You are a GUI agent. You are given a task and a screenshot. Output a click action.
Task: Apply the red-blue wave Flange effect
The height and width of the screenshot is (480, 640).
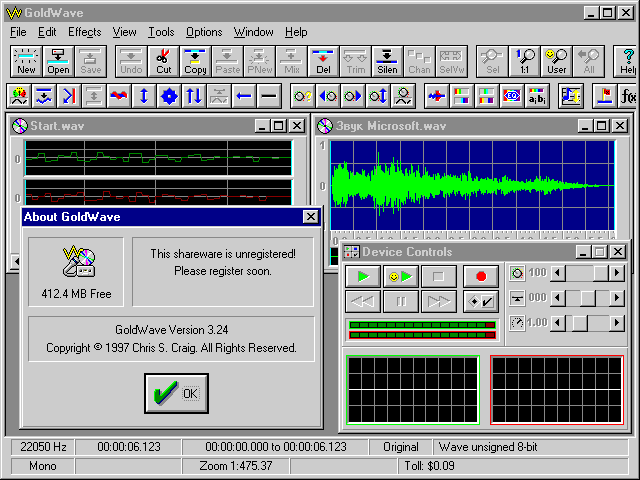click(119, 96)
